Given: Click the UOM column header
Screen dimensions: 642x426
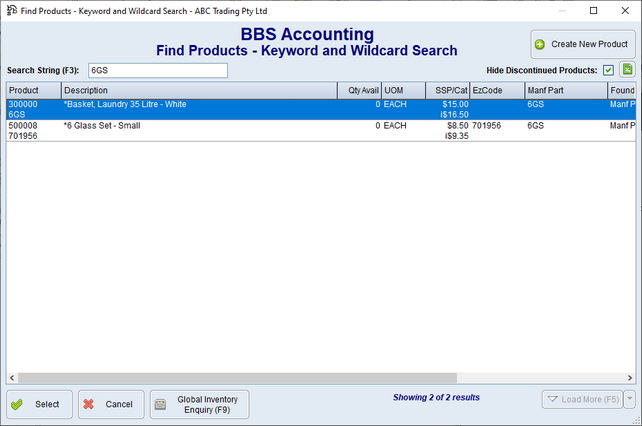Looking at the screenshot, I should [403, 91].
